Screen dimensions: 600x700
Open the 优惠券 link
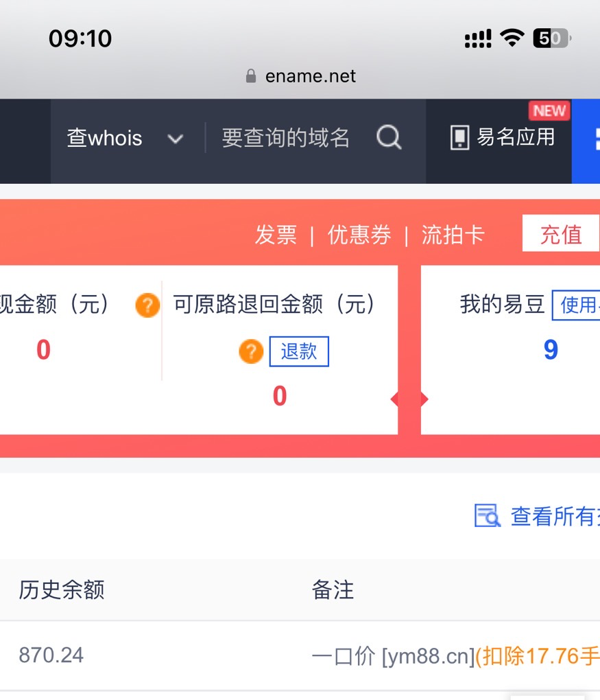point(359,235)
